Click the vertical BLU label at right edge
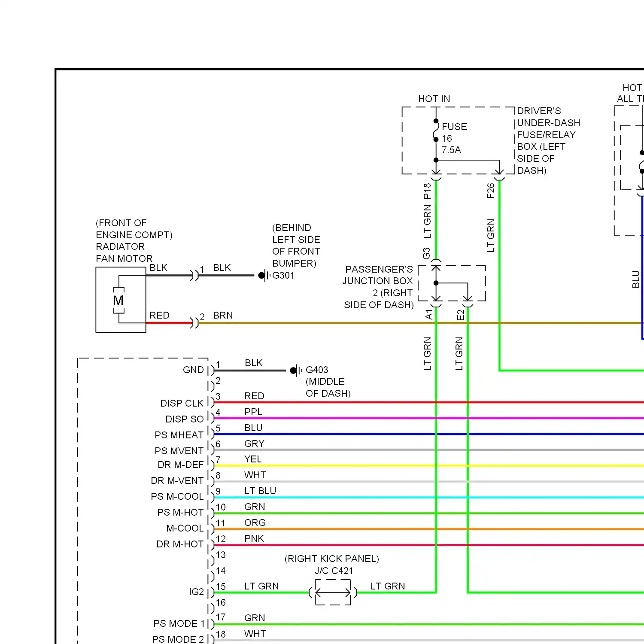Viewport: 644px width, 644px height. point(636,279)
